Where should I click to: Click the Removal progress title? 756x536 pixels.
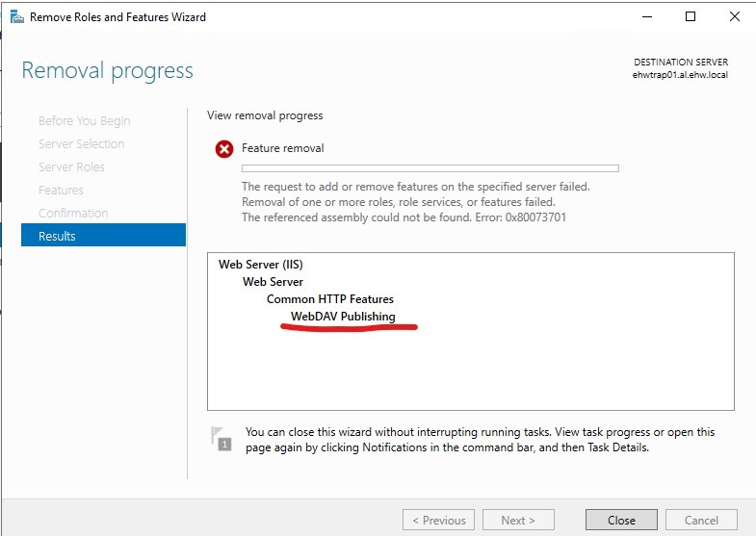tap(108, 71)
